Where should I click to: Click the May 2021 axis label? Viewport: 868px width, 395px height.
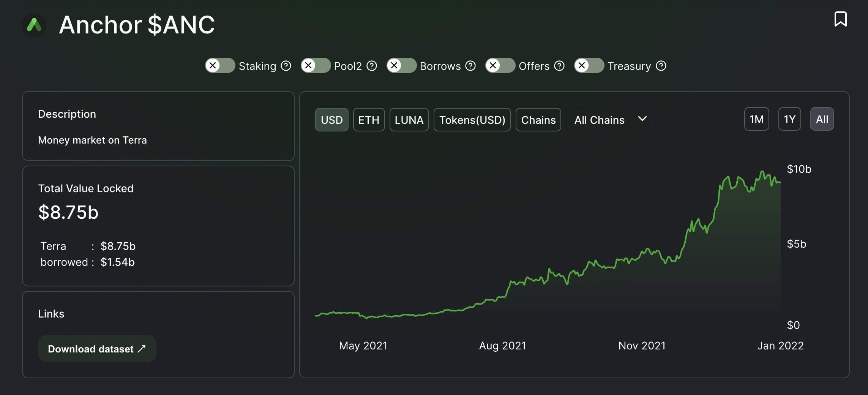(363, 346)
